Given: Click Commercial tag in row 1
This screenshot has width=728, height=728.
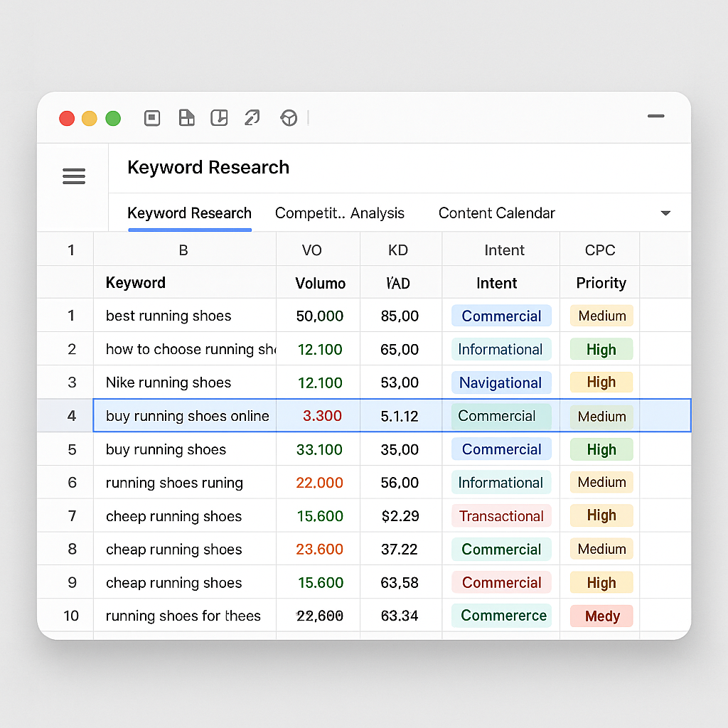Looking at the screenshot, I should pos(501,316).
